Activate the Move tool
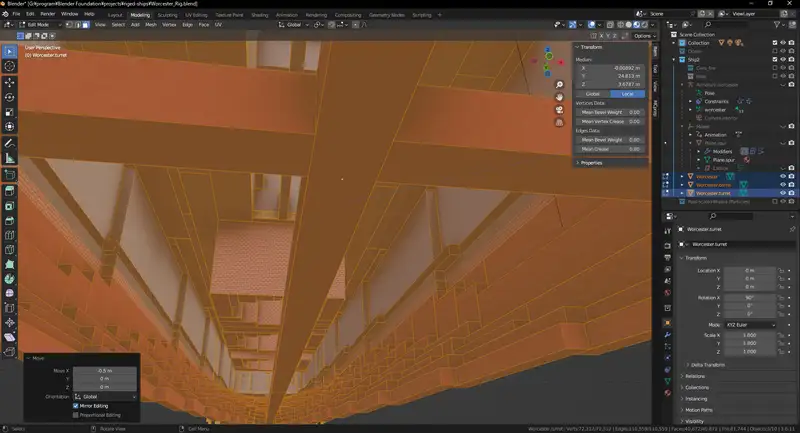800x433 pixels. tap(9, 83)
